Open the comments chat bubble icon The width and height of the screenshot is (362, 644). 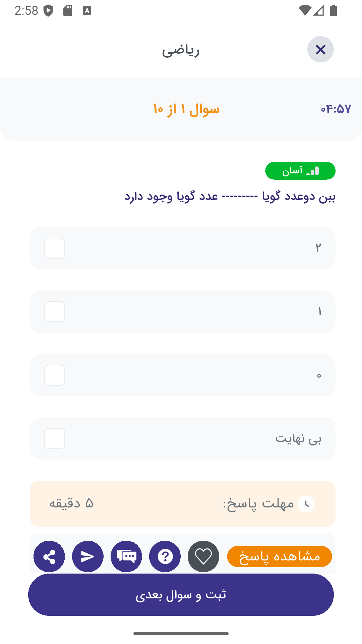click(126, 556)
